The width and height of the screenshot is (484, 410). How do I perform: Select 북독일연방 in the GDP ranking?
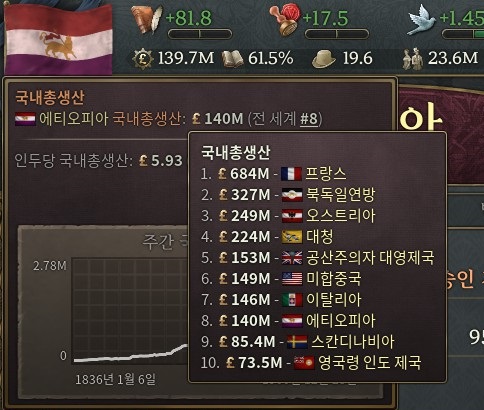point(340,195)
